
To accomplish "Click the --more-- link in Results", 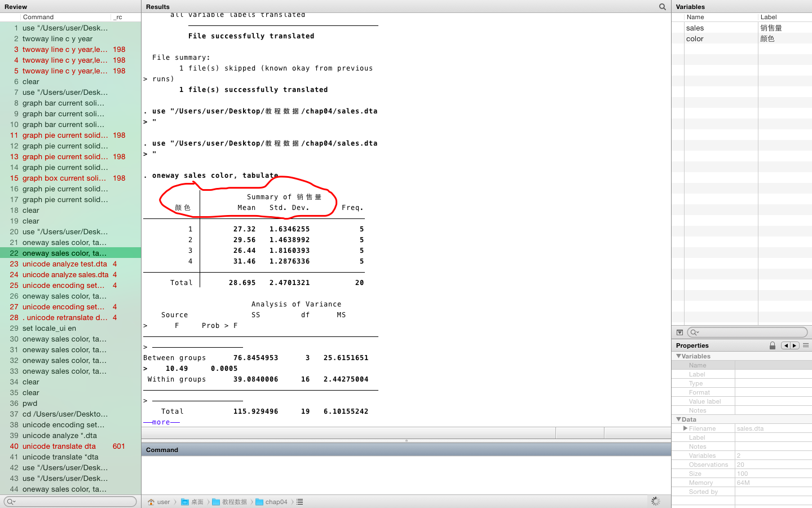I will click(161, 422).
